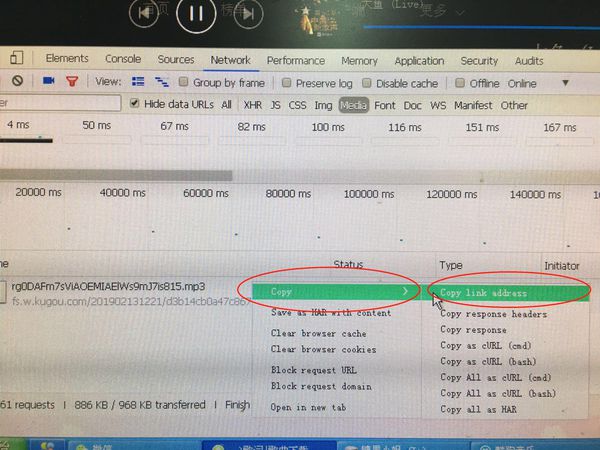
Task: Choose Copy response menu item
Action: 473,329
